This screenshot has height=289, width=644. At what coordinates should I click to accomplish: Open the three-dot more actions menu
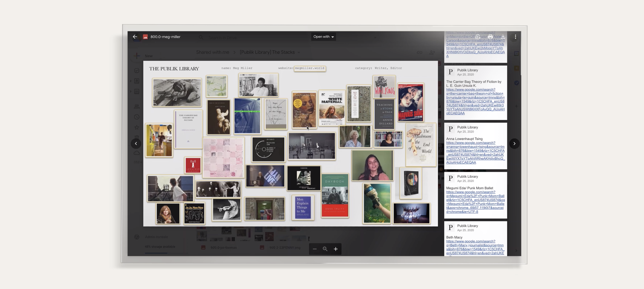515,37
